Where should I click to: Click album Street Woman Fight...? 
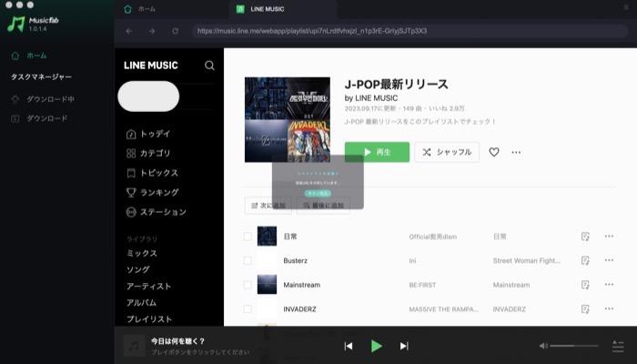point(527,261)
